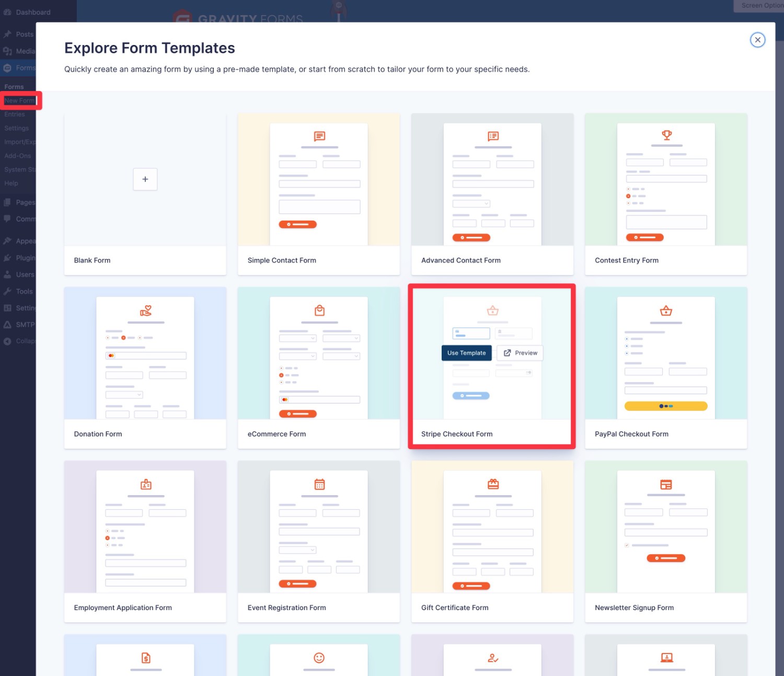
Task: Pick the Newsletter Signup Form template
Action: click(x=666, y=541)
